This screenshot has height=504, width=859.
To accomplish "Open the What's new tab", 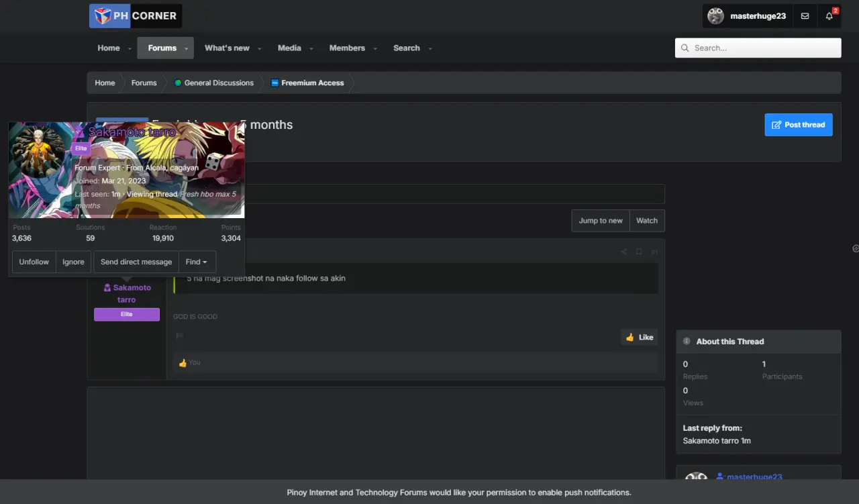I will (x=227, y=48).
